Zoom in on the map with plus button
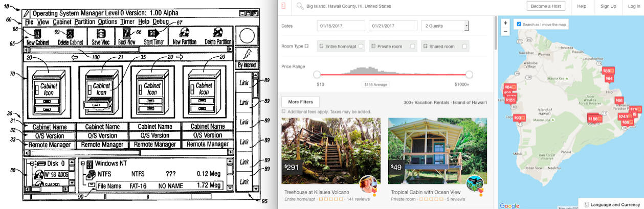Viewport: 644px width, 209px height. (505, 23)
